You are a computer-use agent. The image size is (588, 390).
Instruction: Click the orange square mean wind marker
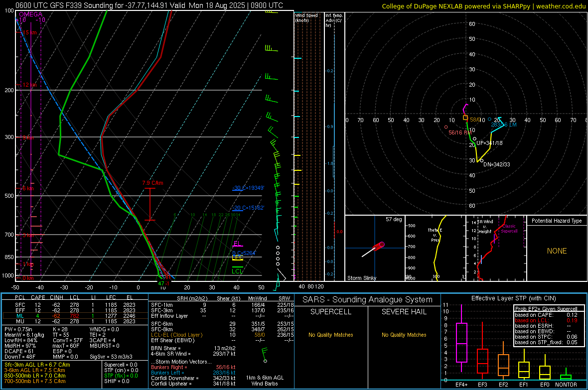tap(465, 118)
